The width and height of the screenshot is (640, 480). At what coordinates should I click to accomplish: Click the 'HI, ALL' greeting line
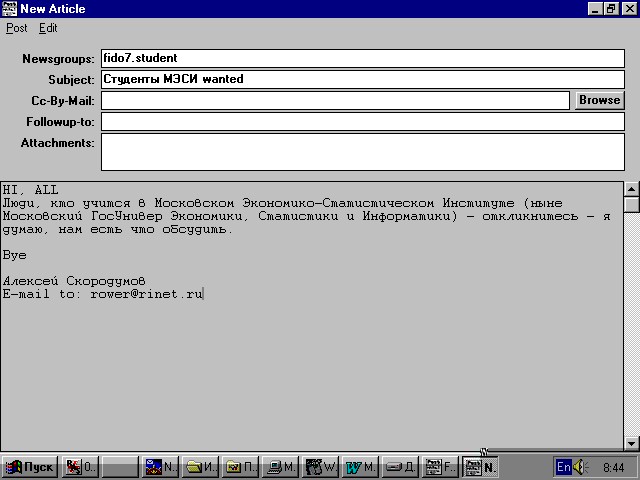coord(31,190)
